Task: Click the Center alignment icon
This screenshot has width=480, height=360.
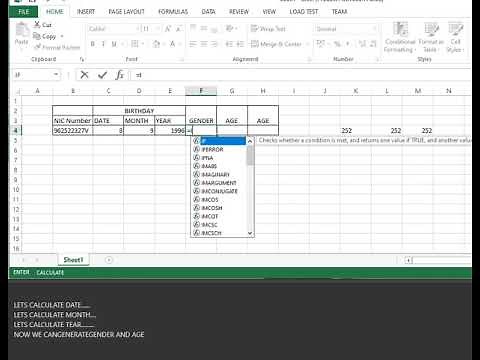Action: coord(204,44)
